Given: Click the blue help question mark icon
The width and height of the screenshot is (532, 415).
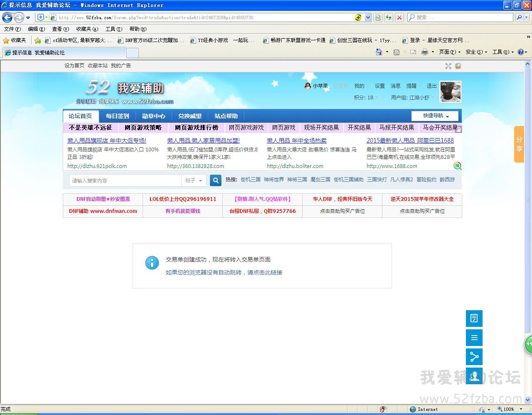Looking at the screenshot, I should coord(521,52).
